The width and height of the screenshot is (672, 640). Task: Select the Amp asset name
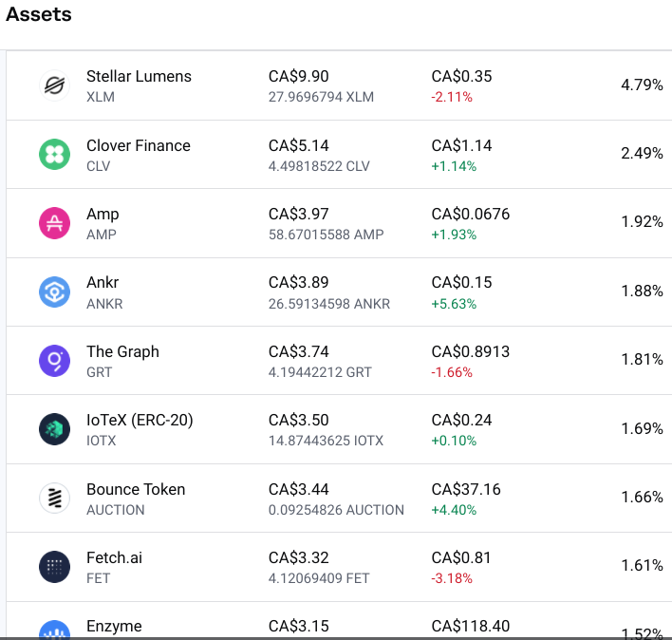(x=103, y=214)
